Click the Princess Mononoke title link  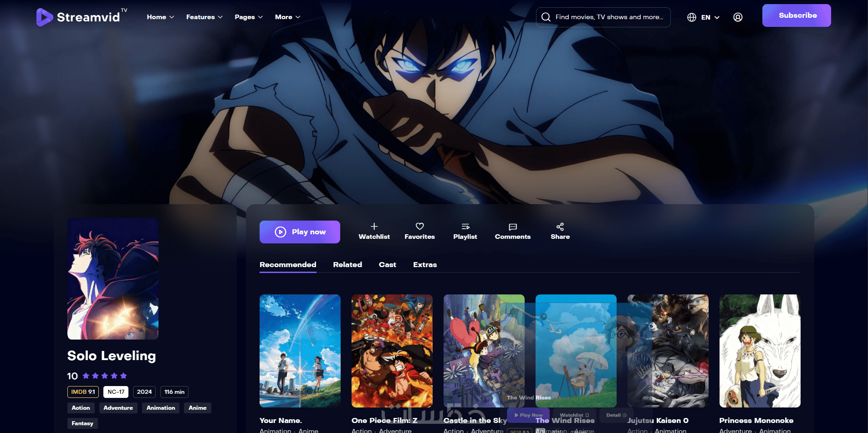tap(756, 421)
